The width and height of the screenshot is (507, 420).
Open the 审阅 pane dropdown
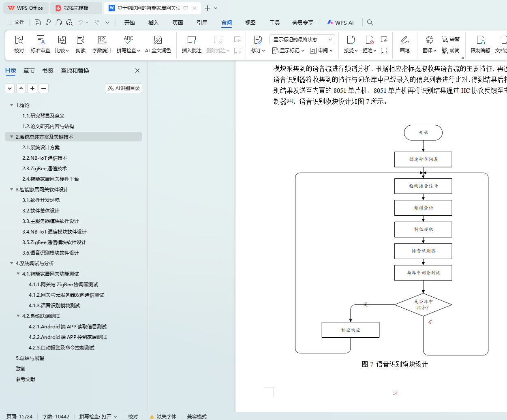click(321, 51)
